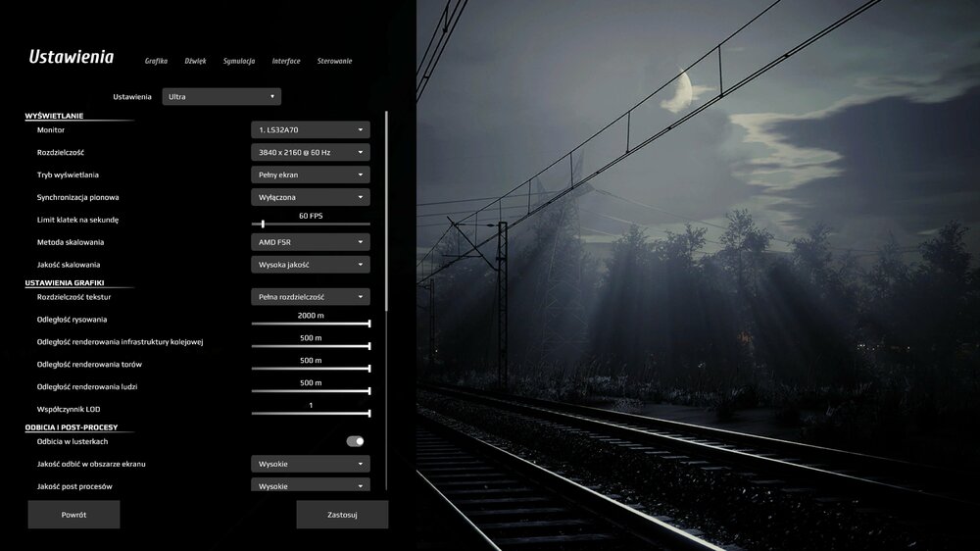Click Odległość renderowania infrastruktury kolejowej slider
This screenshot has width=980, height=551.
pos(311,346)
